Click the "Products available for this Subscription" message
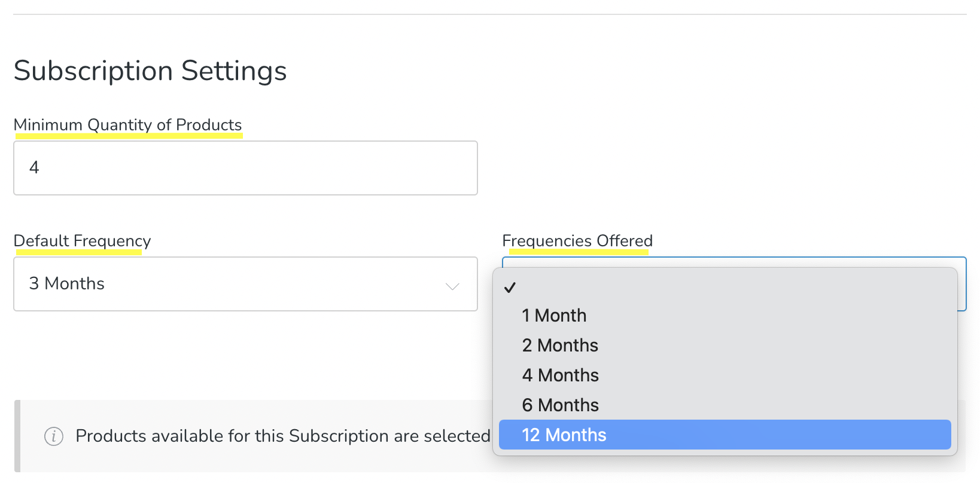 (x=281, y=436)
